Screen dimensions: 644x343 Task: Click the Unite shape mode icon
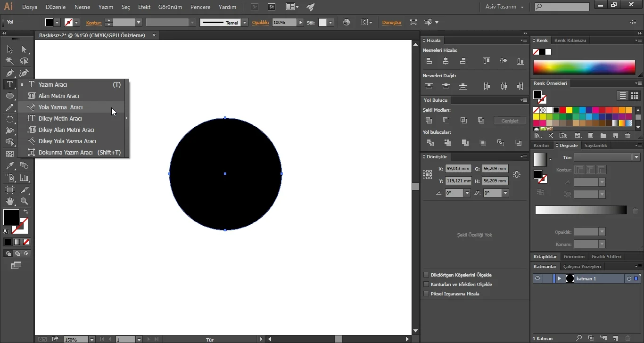(429, 121)
